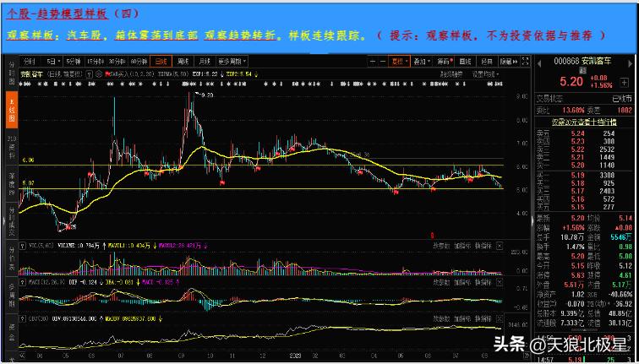Switch to 周线 weekly chart
Screen dimensions: 639x364
(183, 62)
